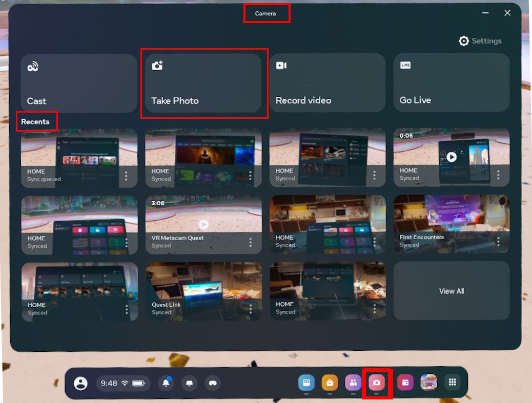Start Record video
The image size is (532, 403).
point(327,83)
